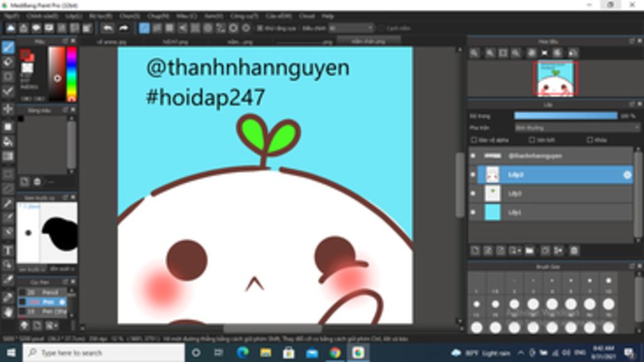Screen dimensions: 644x362
Task: Open Lớp2 layer settings gear
Action: tap(627, 175)
